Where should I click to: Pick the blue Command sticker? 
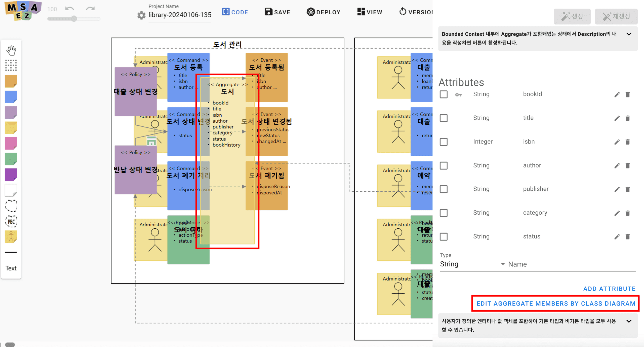(x=11, y=97)
